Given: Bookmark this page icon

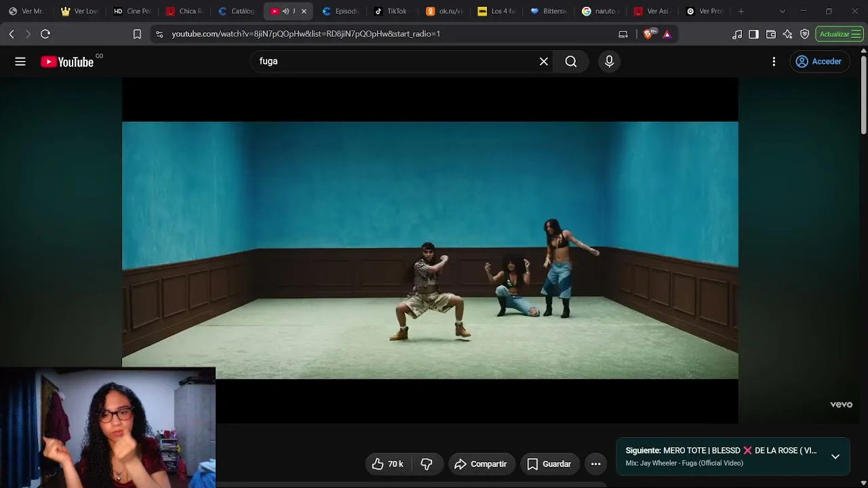Looking at the screenshot, I should click(137, 34).
